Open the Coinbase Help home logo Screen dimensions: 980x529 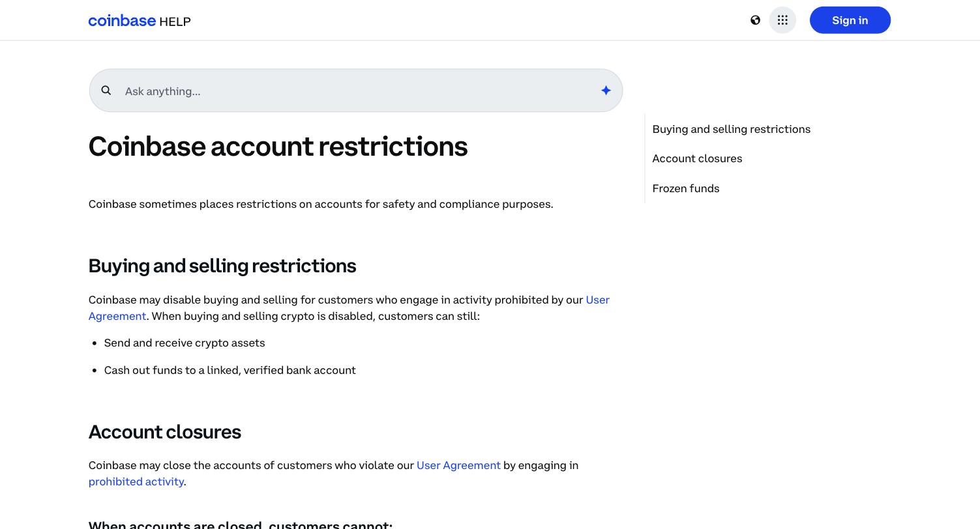point(140,21)
